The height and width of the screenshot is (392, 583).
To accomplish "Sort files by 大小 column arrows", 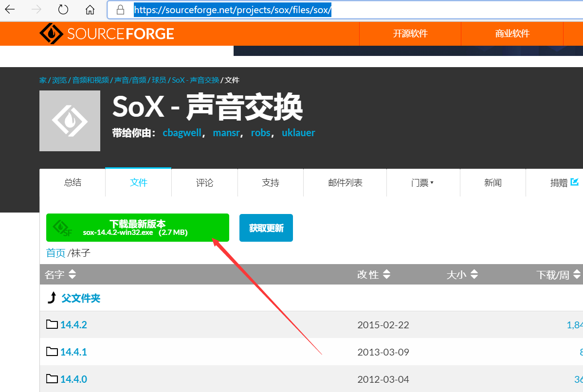I will pos(474,274).
